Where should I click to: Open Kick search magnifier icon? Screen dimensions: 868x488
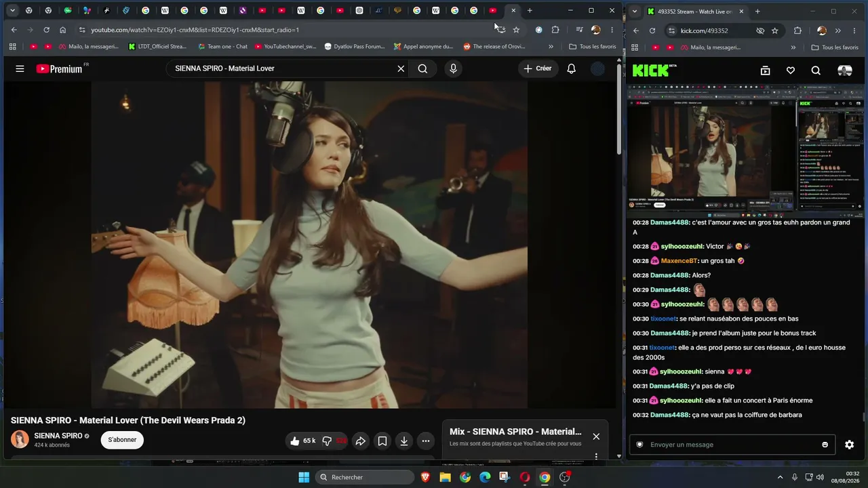[x=816, y=70]
